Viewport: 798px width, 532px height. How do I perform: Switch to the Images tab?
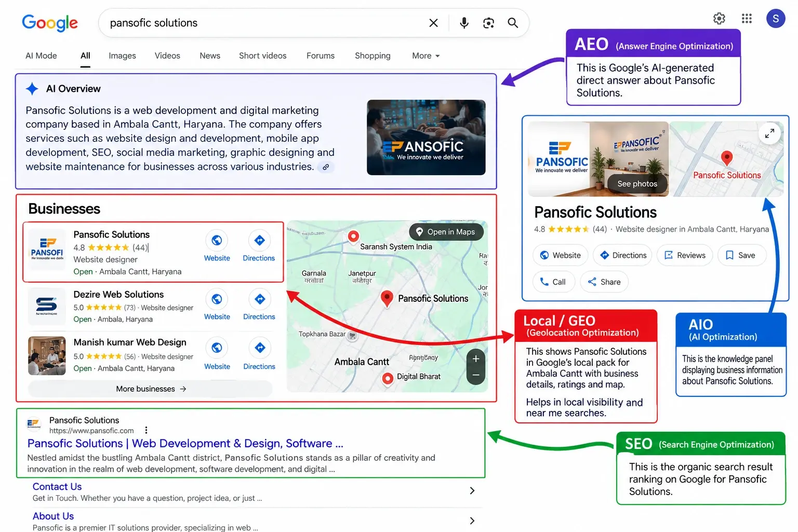[122, 56]
